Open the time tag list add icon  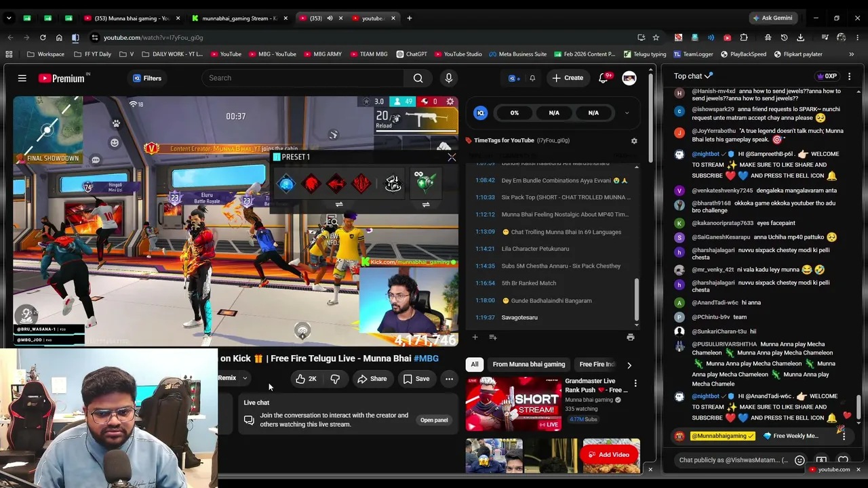coord(493,337)
